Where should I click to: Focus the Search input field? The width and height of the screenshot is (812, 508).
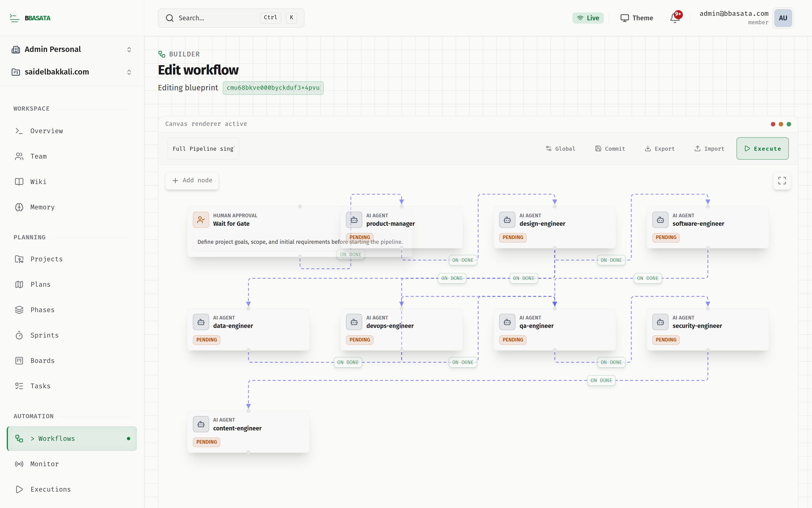[x=231, y=18]
